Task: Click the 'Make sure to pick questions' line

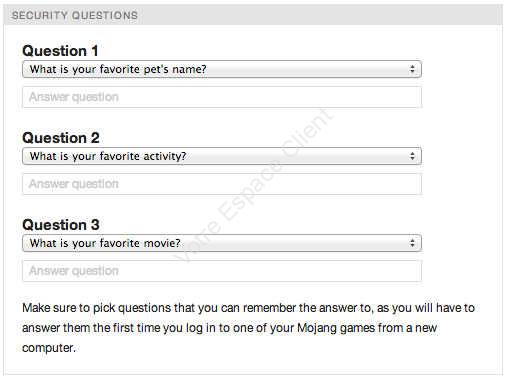Action: click(248, 308)
